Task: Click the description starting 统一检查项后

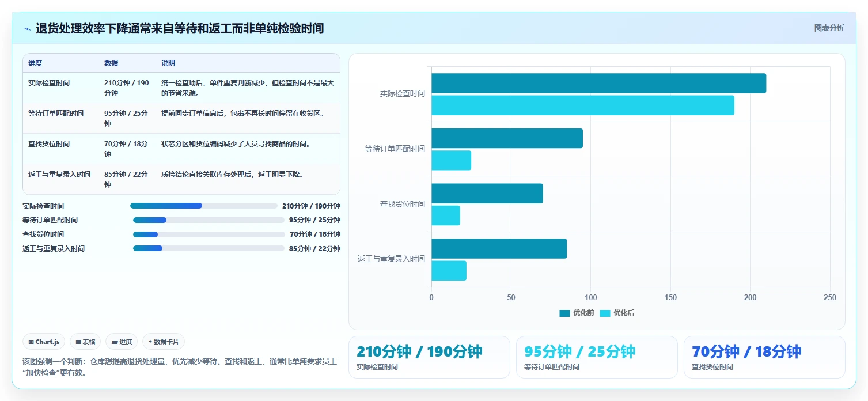Action: [248, 88]
